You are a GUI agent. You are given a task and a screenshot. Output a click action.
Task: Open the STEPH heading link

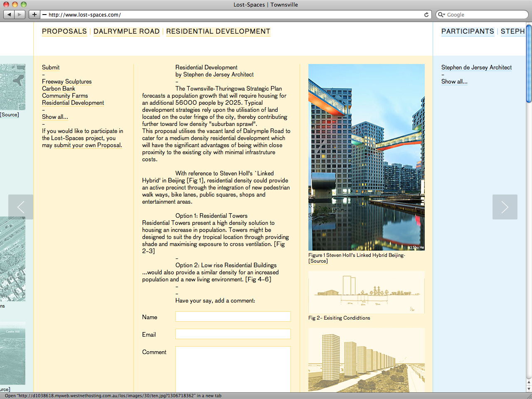pos(513,32)
